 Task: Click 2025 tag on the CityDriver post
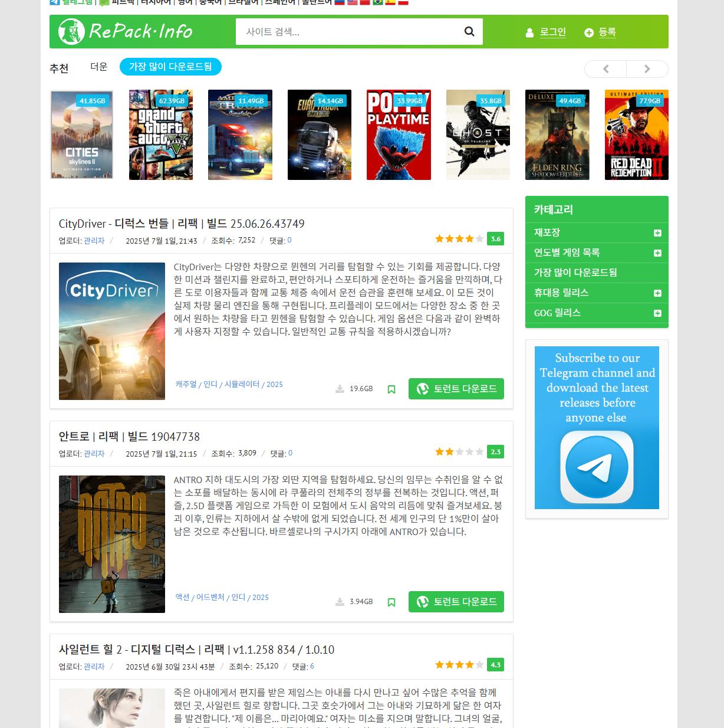coord(275,384)
